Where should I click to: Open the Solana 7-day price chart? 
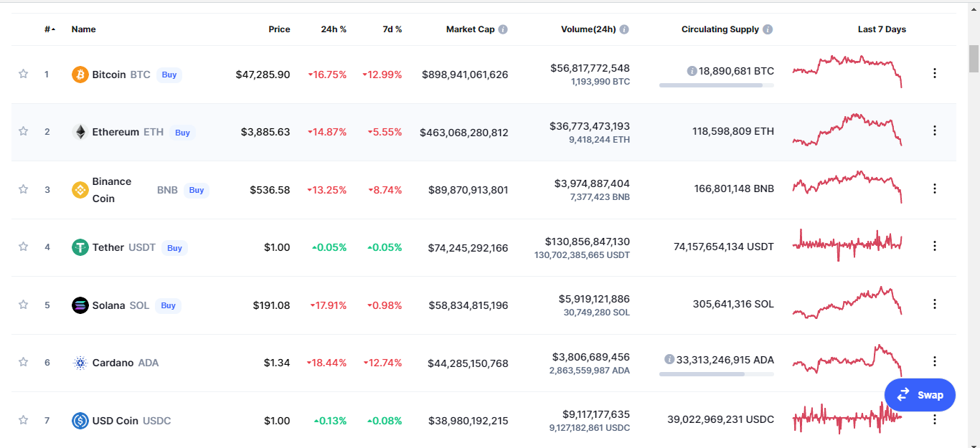tap(847, 303)
